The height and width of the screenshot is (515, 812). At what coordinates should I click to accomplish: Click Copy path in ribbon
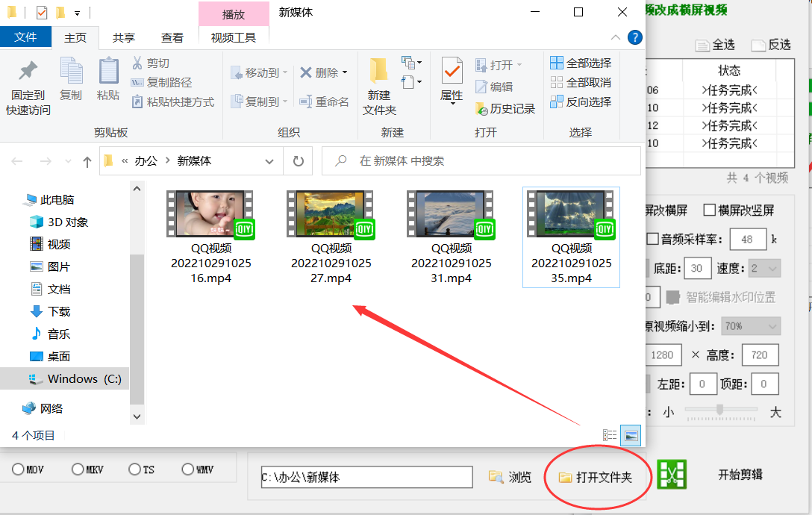(161, 82)
